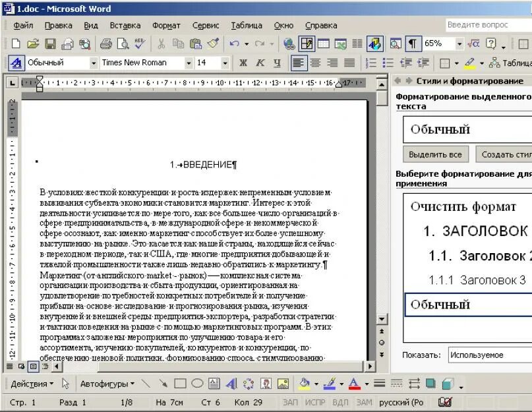The height and width of the screenshot is (412, 532).
Task: Click the Fill Color paint bucket icon
Action: click(304, 382)
